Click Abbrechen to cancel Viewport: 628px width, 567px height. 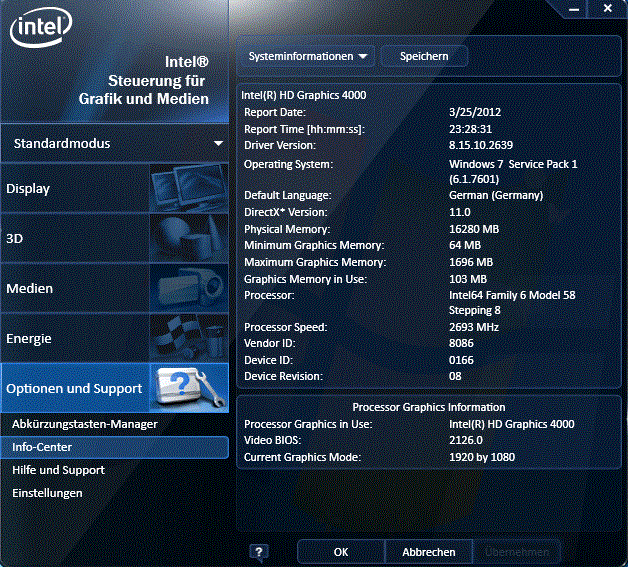428,552
